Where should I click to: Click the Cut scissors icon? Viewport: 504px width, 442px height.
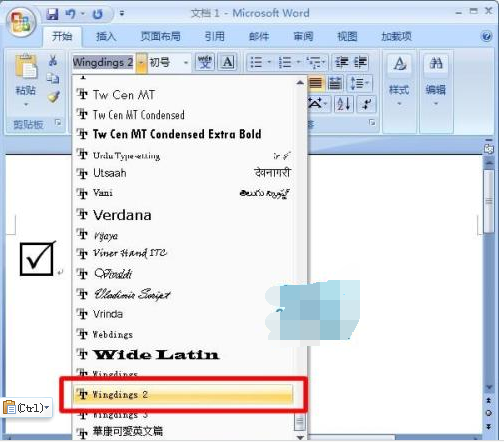point(53,60)
